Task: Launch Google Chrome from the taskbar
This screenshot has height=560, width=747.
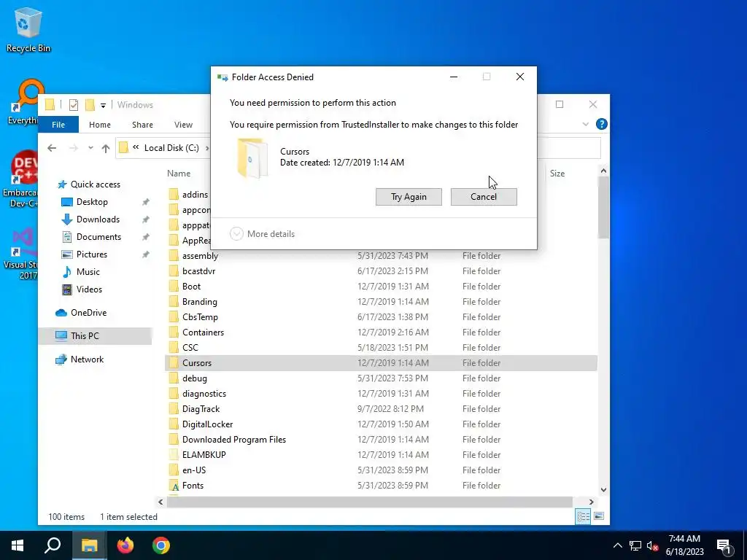Action: [161, 545]
